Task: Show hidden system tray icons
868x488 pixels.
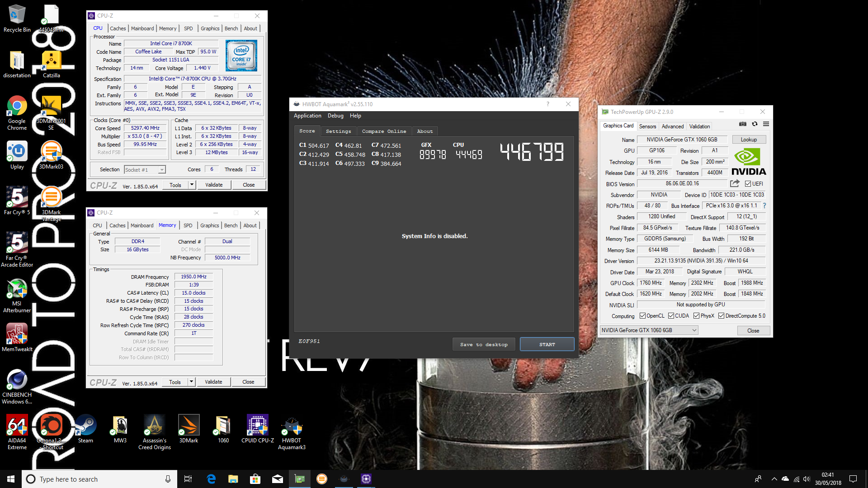Action: [774, 479]
